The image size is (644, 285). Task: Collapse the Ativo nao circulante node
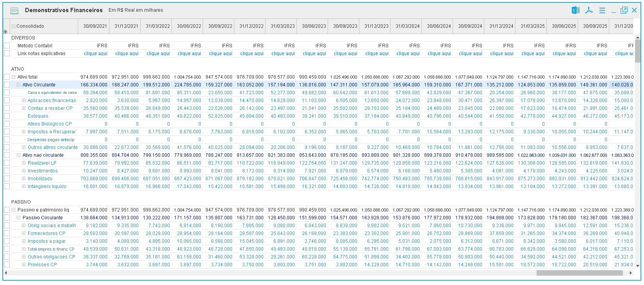[x=18, y=155]
